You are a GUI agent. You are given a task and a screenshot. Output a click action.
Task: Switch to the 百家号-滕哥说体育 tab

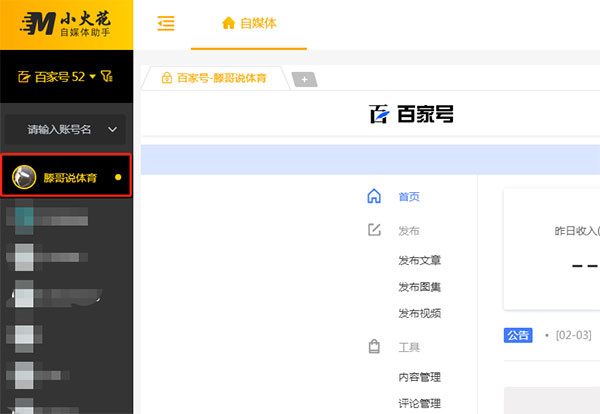point(214,78)
